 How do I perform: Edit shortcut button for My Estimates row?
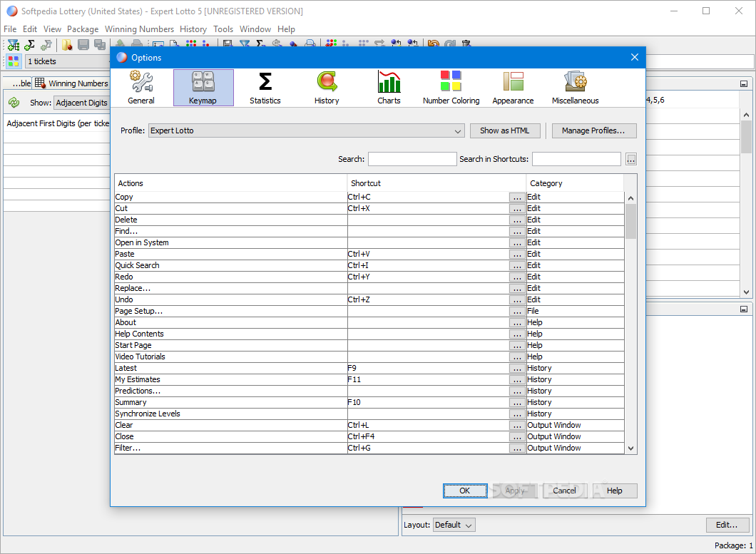(x=517, y=380)
